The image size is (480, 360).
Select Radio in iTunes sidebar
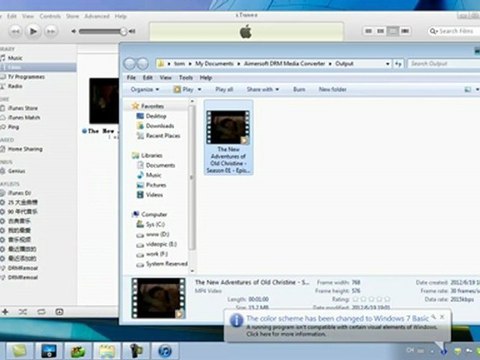pos(15,86)
